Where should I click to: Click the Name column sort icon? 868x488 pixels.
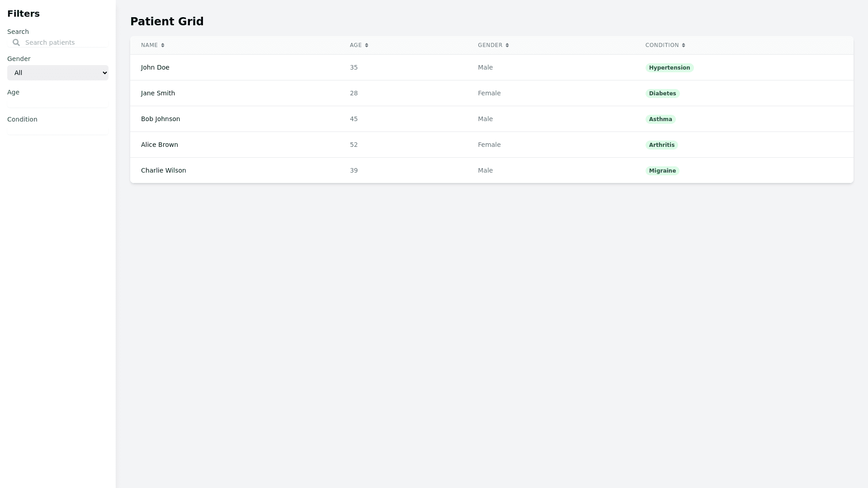(163, 45)
